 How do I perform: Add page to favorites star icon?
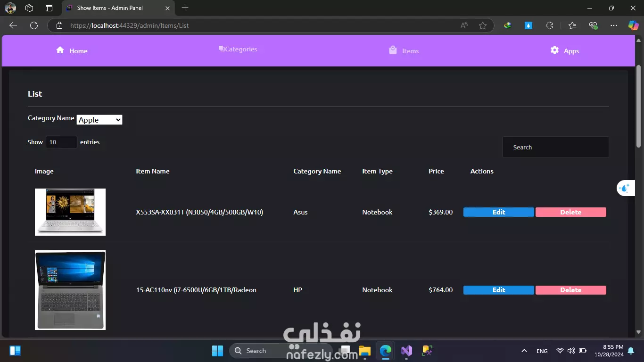(x=483, y=25)
